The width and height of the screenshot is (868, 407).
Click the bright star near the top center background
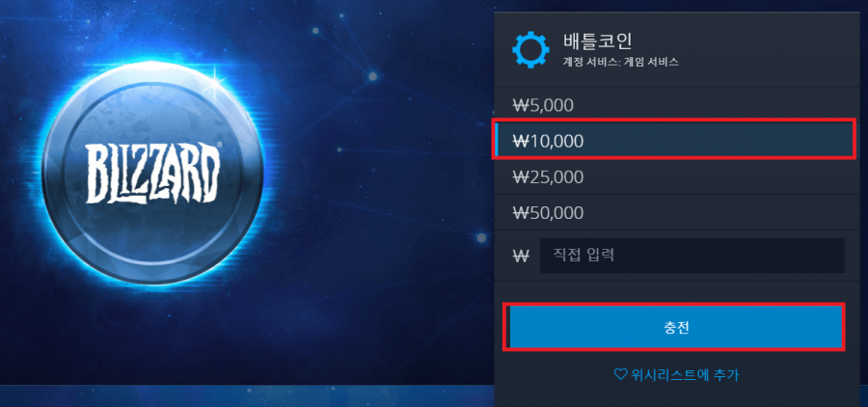[373, 76]
